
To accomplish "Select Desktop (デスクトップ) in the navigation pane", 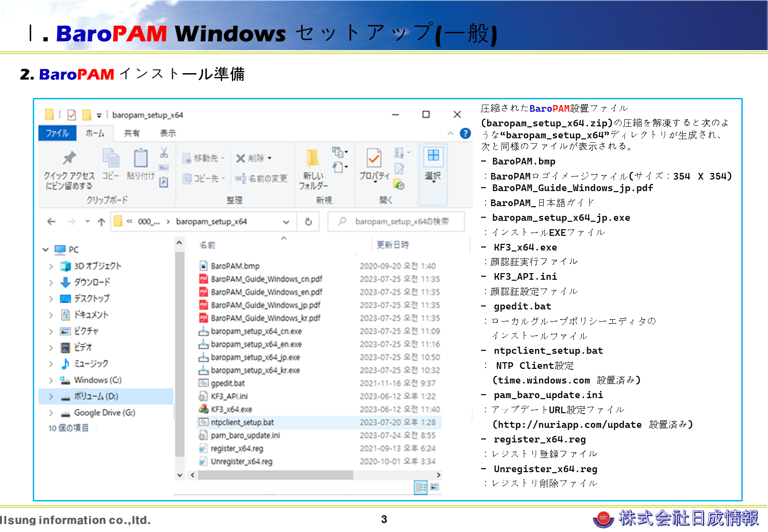I will (91, 298).
